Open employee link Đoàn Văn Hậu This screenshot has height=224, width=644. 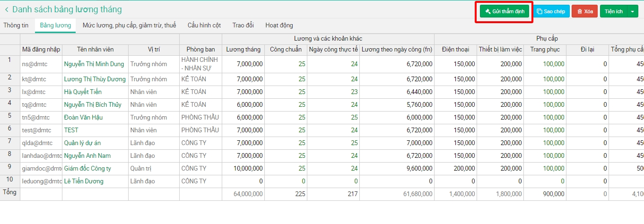click(83, 117)
